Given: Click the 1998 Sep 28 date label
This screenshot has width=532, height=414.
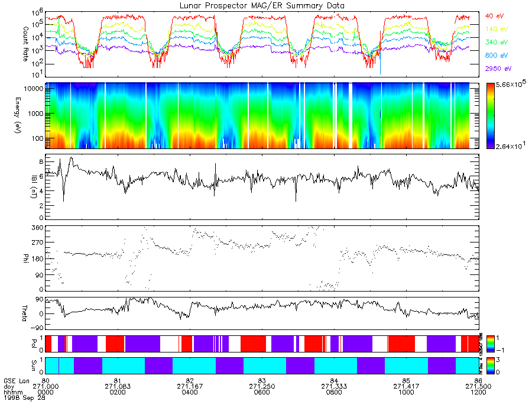Looking at the screenshot, I should click(x=24, y=397).
